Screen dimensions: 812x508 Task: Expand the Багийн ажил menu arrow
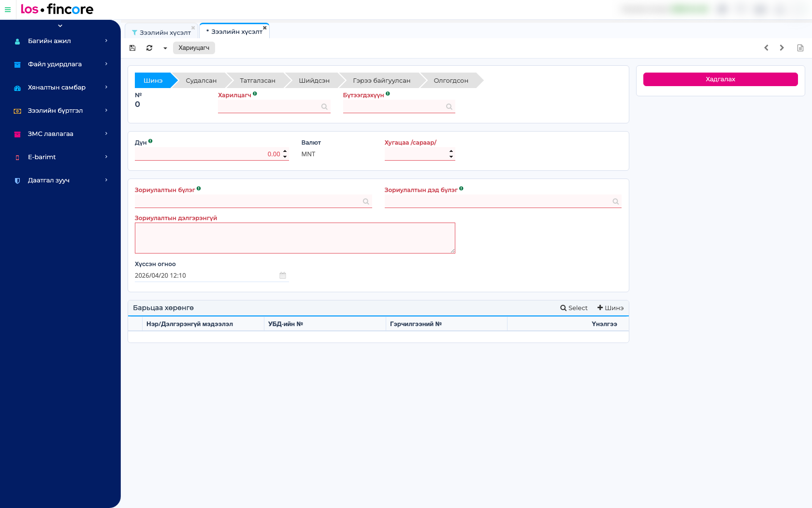click(x=106, y=41)
